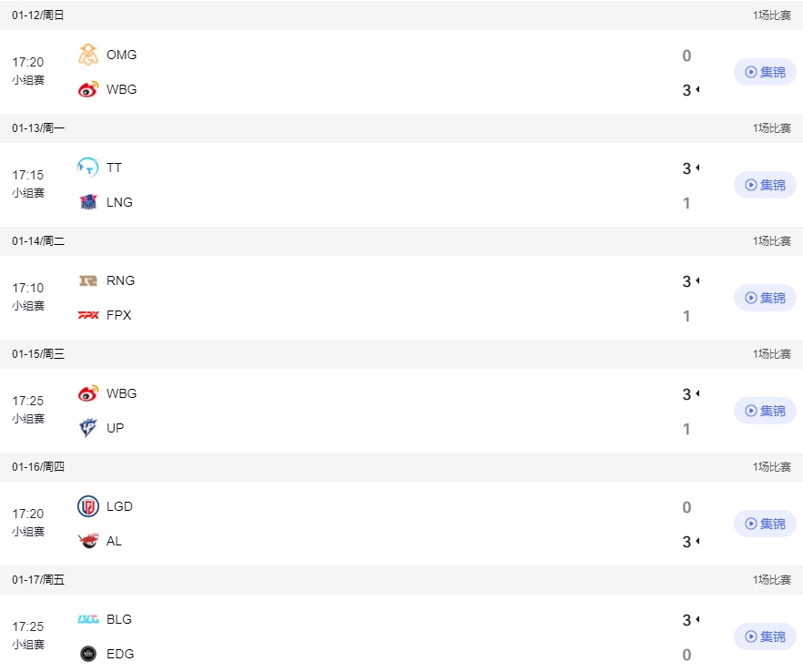803x672 pixels.
Task: Click the BLG team logo
Action: 88,619
